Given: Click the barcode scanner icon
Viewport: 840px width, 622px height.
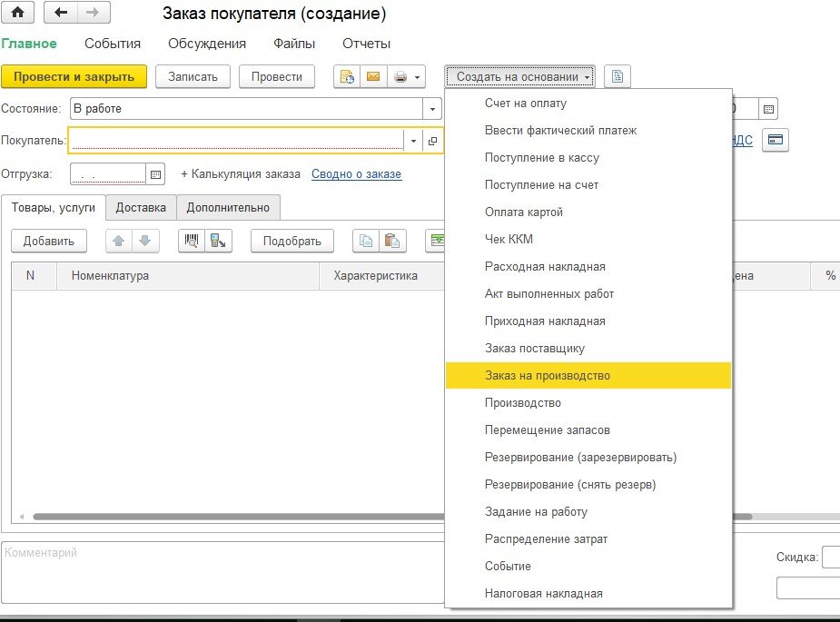Looking at the screenshot, I should [192, 241].
